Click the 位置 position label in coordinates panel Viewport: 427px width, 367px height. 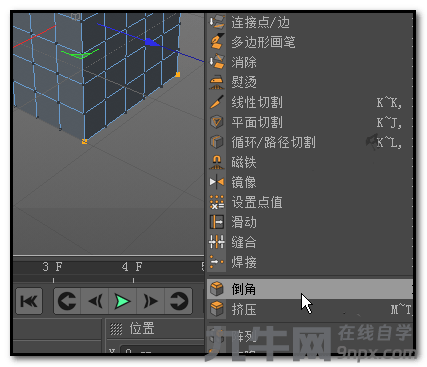(x=142, y=328)
